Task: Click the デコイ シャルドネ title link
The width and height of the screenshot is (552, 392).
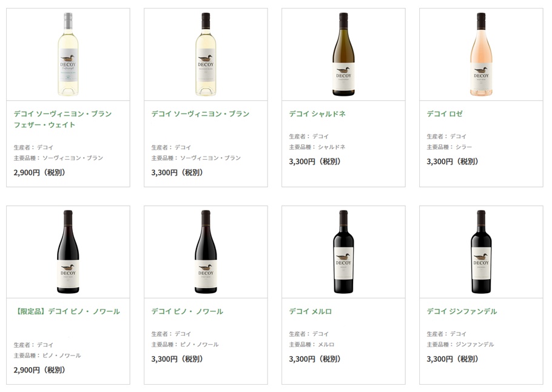Action: point(317,113)
